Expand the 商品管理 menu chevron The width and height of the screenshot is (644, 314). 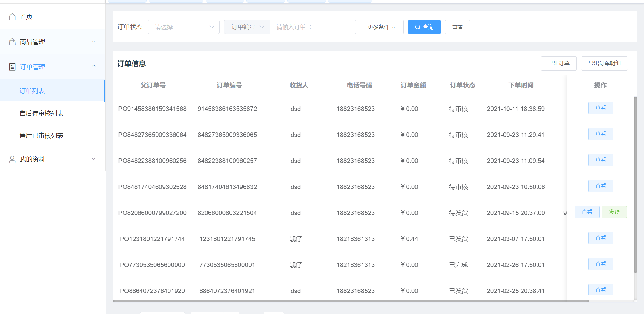coord(94,41)
